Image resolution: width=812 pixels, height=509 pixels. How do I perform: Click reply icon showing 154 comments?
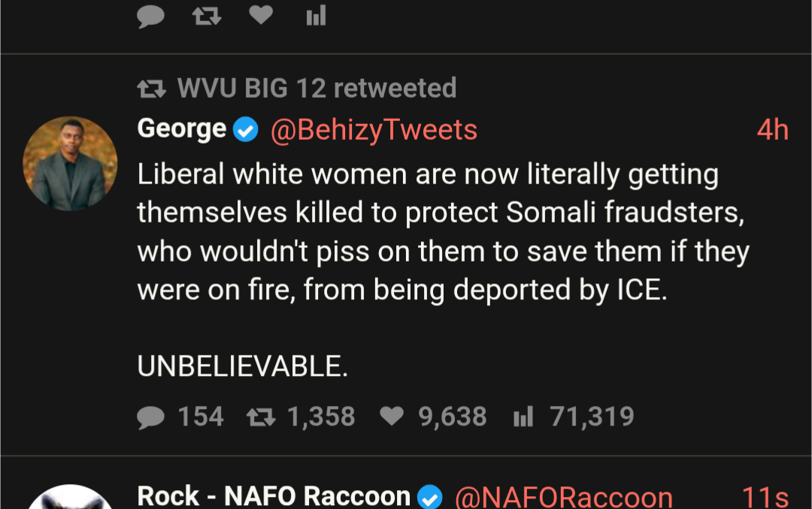pyautogui.click(x=151, y=417)
